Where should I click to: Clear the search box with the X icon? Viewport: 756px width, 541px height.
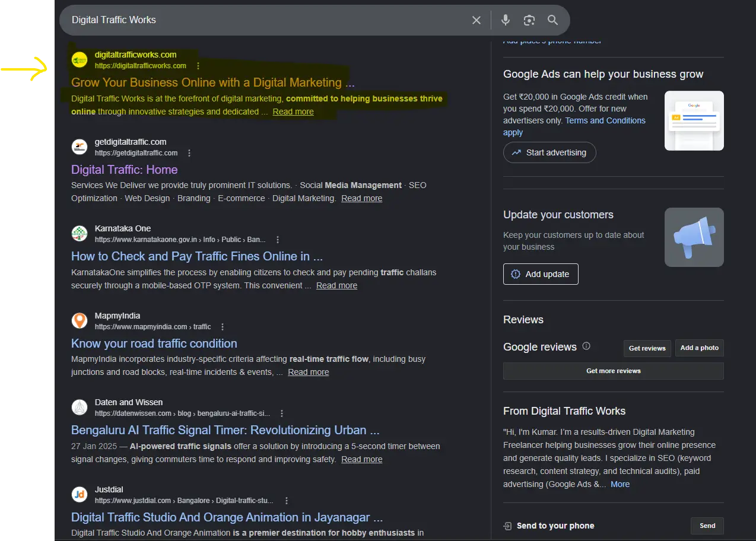coord(477,20)
